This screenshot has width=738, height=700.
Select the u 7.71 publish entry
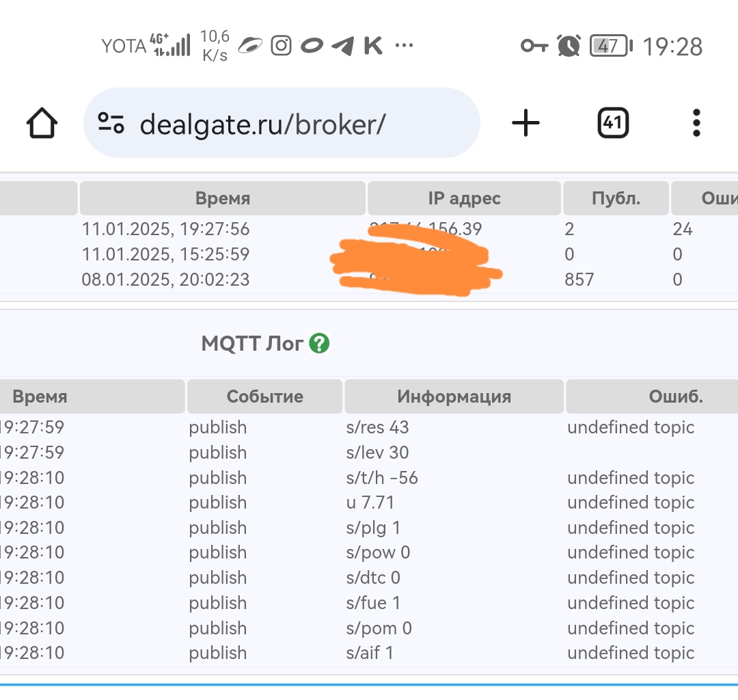pyautogui.click(x=369, y=502)
